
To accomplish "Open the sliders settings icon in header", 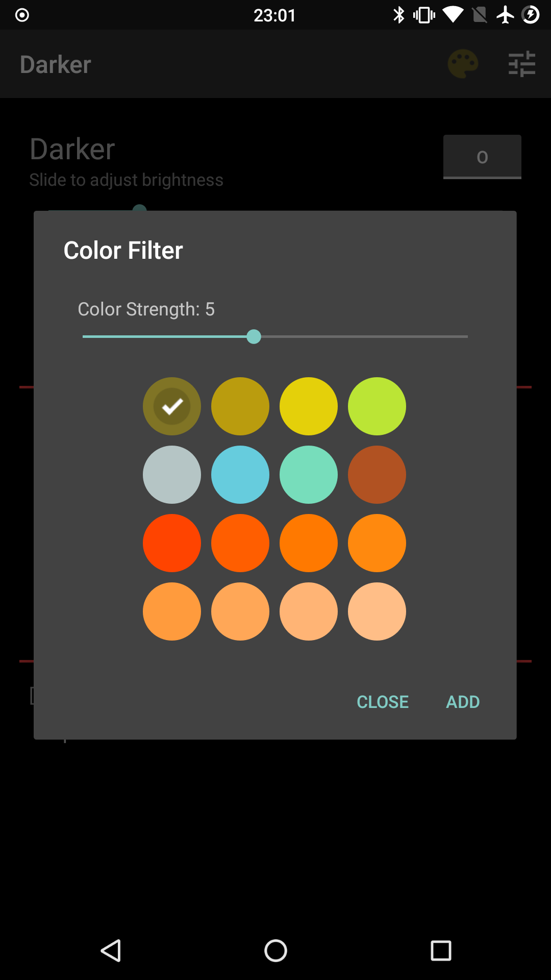I will pyautogui.click(x=522, y=64).
